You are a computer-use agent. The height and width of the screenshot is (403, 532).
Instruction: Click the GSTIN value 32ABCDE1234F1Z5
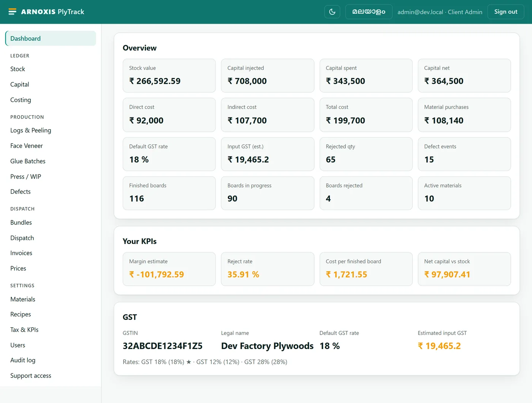pyautogui.click(x=163, y=346)
